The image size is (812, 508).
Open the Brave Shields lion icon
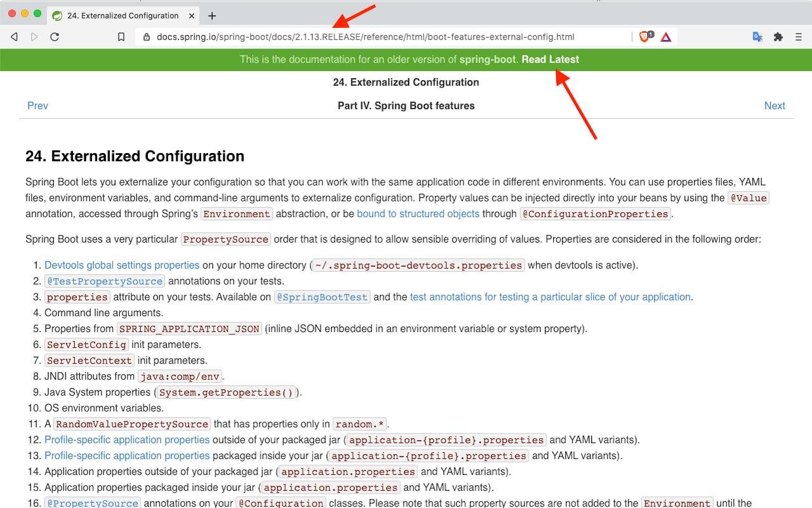[645, 37]
